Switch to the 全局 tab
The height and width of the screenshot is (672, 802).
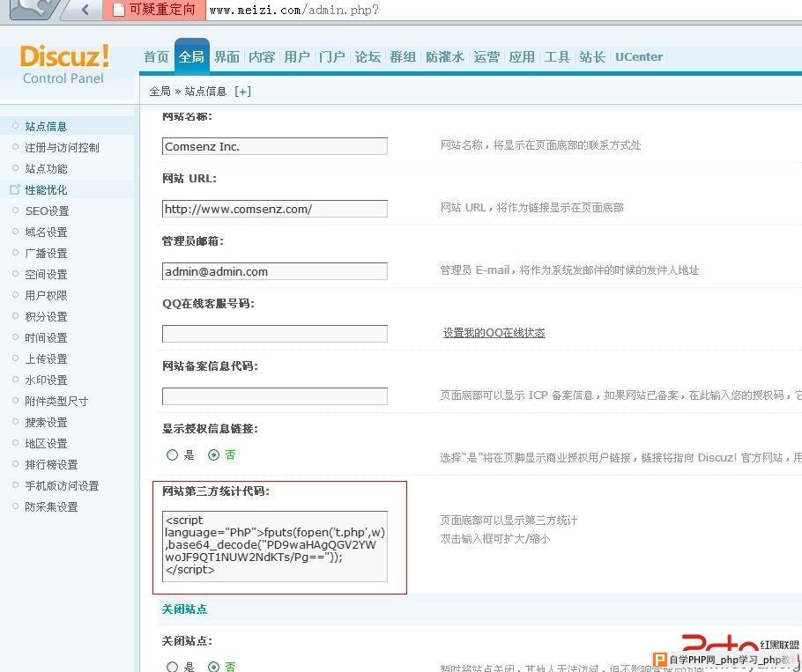(x=192, y=56)
